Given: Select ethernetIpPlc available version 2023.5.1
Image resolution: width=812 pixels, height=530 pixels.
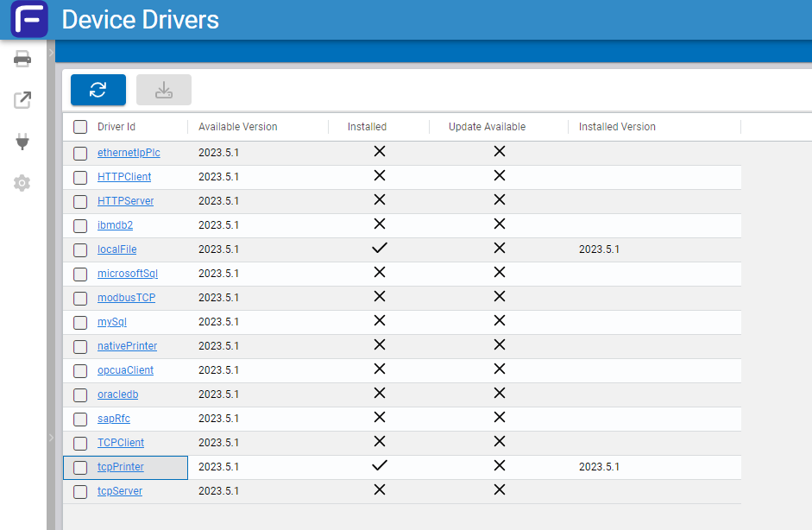Looking at the screenshot, I should (218, 153).
